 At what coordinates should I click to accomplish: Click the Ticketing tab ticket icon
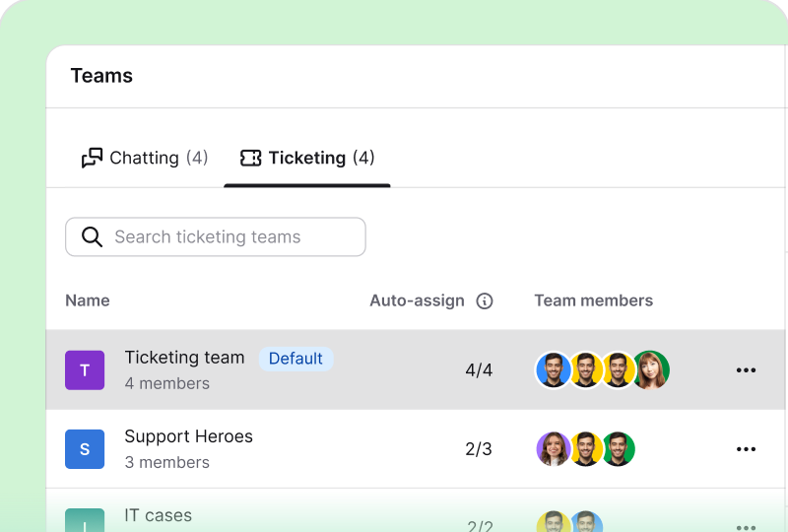251,158
